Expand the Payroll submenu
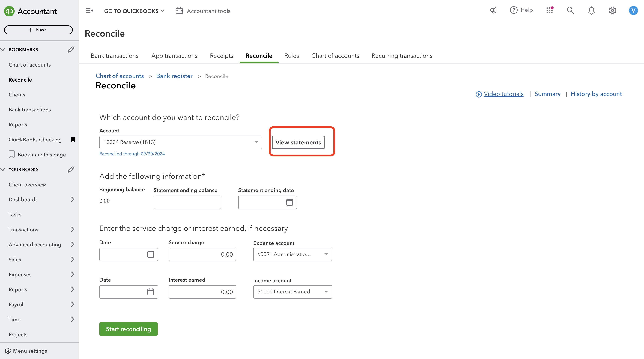This screenshot has height=359, width=644. (73, 304)
